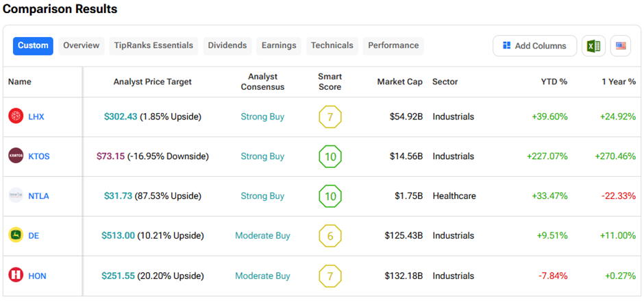Sort by Analyst Price Target header
This screenshot has height=301, width=644.
point(153,82)
